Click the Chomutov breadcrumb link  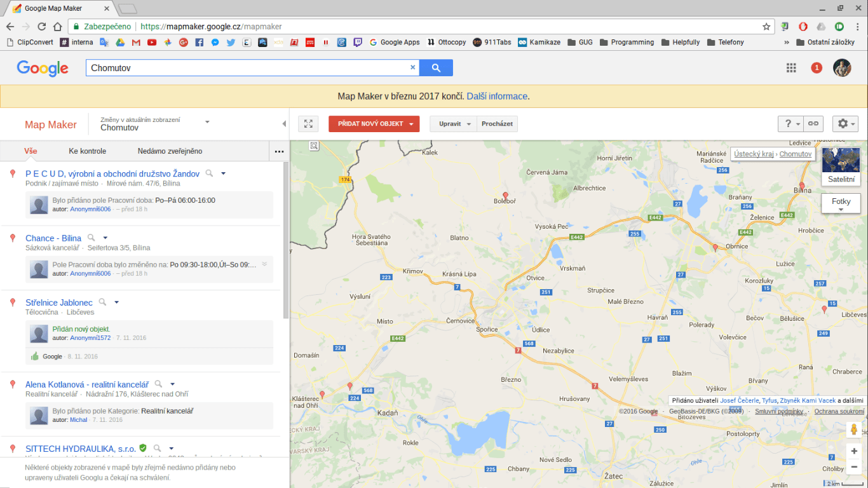796,154
